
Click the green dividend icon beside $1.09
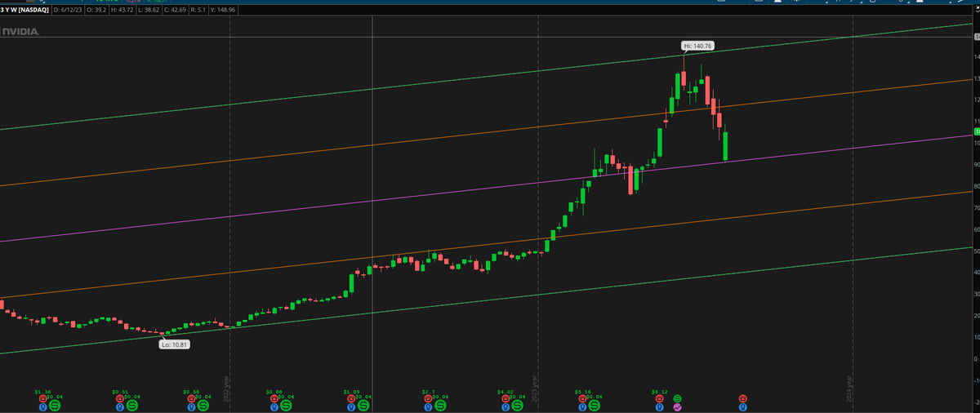363,405
